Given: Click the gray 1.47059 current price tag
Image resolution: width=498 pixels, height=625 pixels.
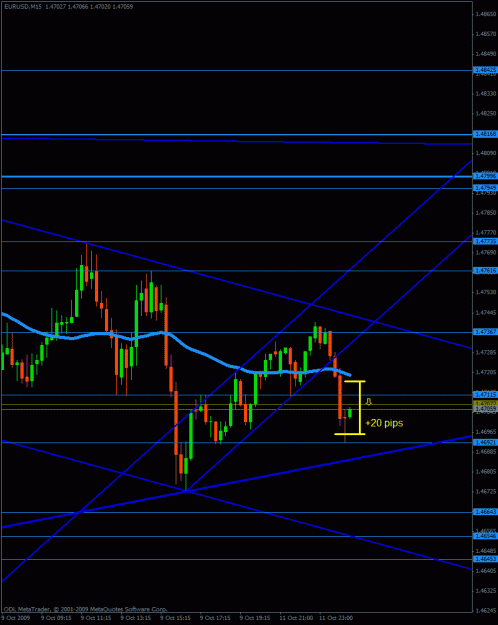Looking at the screenshot, I should click(x=485, y=409).
